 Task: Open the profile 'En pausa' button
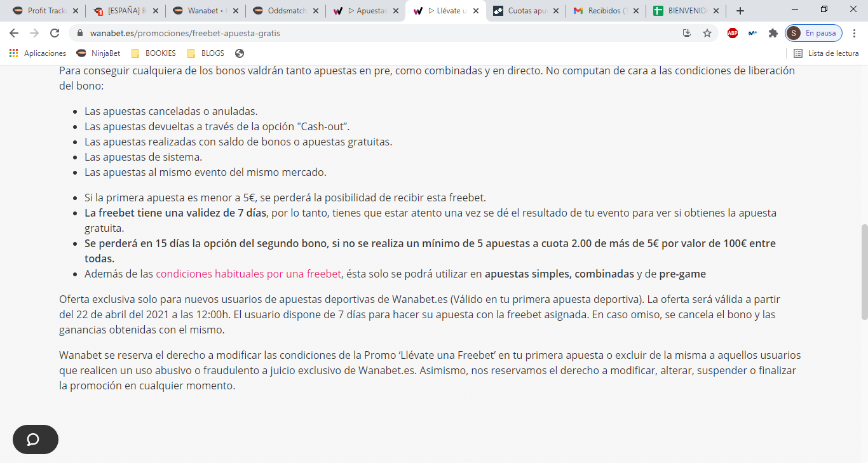point(814,33)
